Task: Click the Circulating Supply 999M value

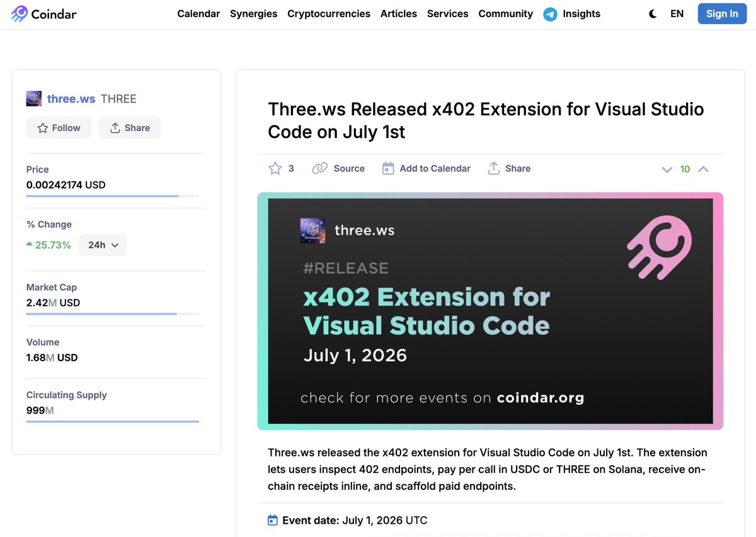Action: 40,410
